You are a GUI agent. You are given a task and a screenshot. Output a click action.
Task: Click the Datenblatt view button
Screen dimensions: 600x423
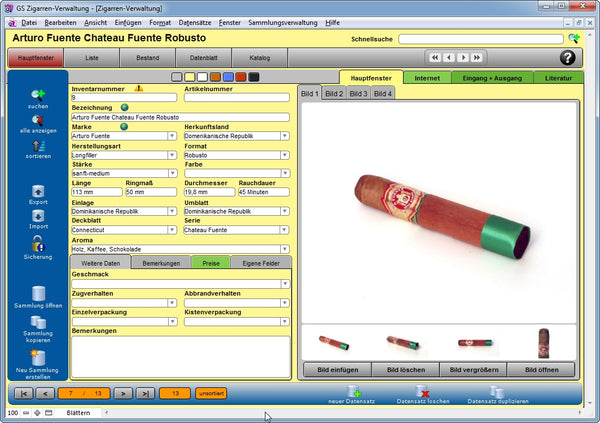pos(204,58)
